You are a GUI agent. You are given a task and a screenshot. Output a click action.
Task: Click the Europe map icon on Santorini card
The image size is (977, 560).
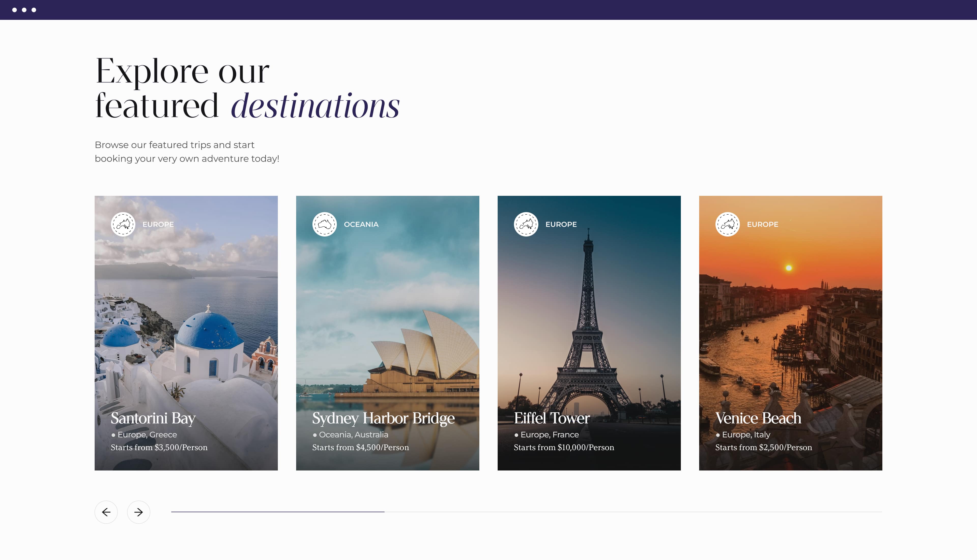click(x=123, y=224)
